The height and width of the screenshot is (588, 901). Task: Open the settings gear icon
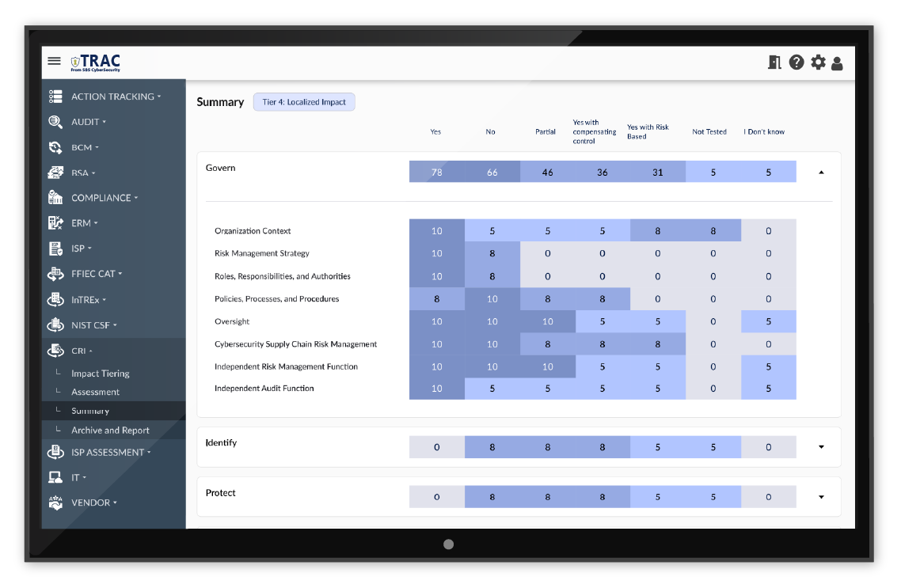[818, 63]
